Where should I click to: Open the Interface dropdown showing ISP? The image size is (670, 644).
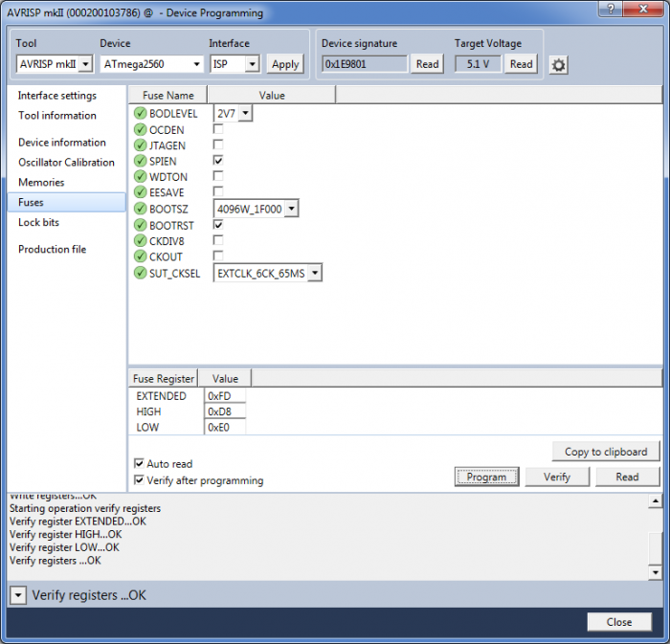click(234, 64)
